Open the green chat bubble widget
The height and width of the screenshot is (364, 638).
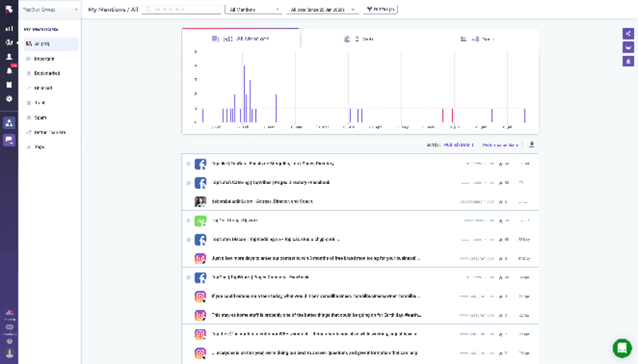click(622, 348)
